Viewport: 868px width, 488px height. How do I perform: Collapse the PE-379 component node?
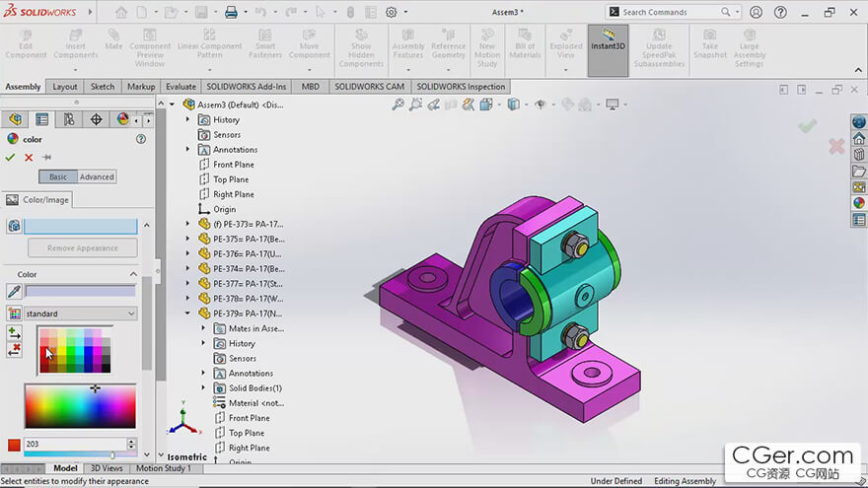pyautogui.click(x=187, y=314)
